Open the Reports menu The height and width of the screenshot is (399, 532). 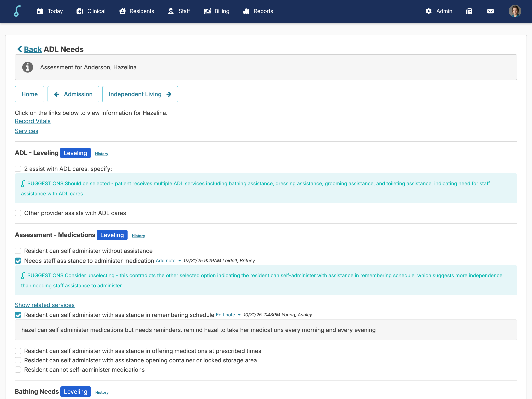click(x=258, y=11)
